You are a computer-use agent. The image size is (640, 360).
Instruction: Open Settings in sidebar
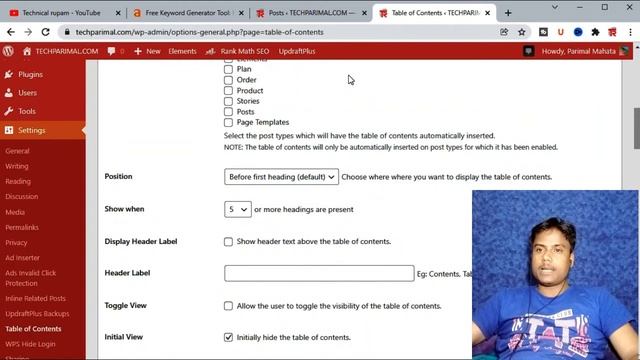click(x=43, y=130)
